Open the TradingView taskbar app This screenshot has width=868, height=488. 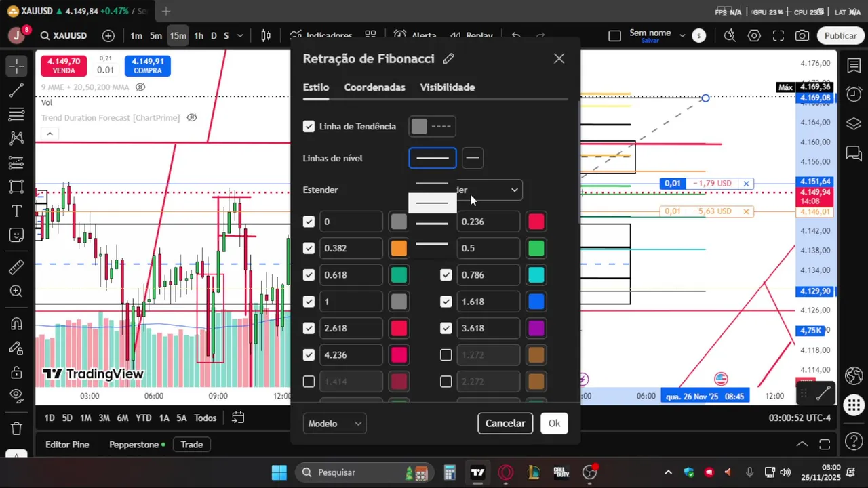[x=477, y=472]
